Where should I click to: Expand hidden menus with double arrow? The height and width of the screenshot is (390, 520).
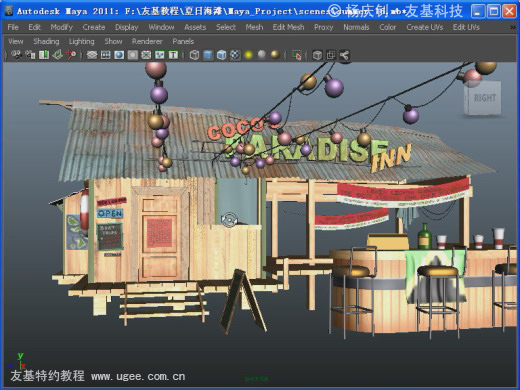point(513,27)
